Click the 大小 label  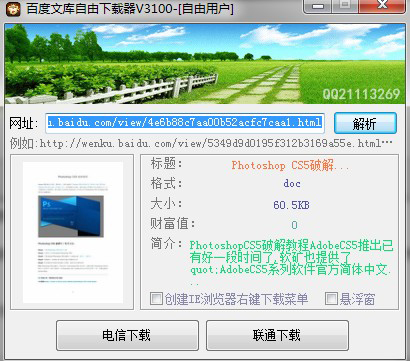point(166,203)
